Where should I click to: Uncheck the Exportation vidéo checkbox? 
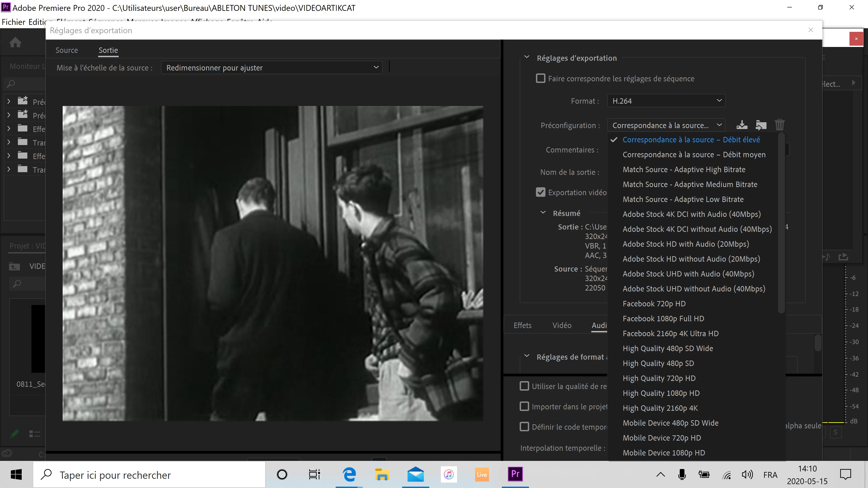tap(540, 192)
